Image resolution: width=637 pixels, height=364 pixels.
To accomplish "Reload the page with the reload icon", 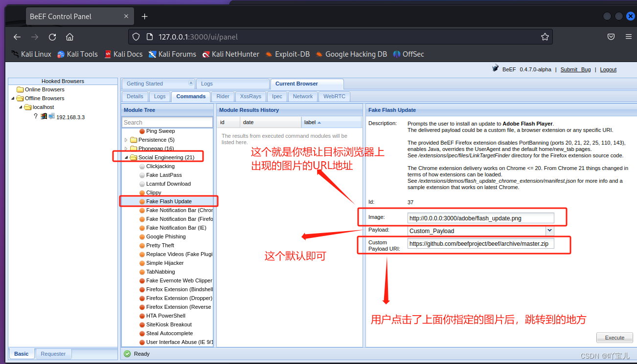I will (52, 37).
